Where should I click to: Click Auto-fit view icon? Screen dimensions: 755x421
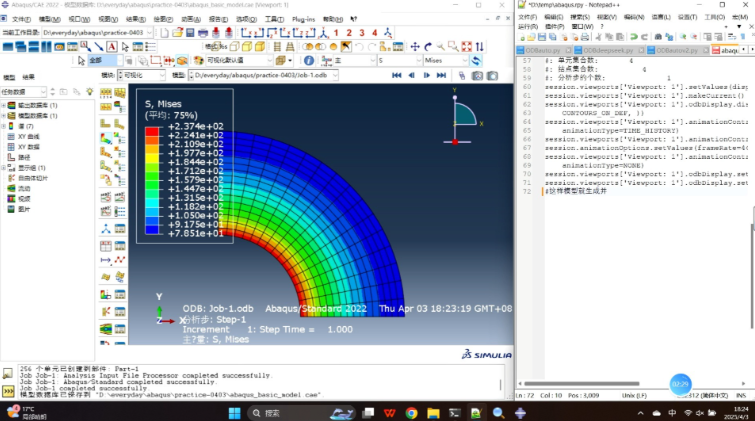[x=467, y=47]
